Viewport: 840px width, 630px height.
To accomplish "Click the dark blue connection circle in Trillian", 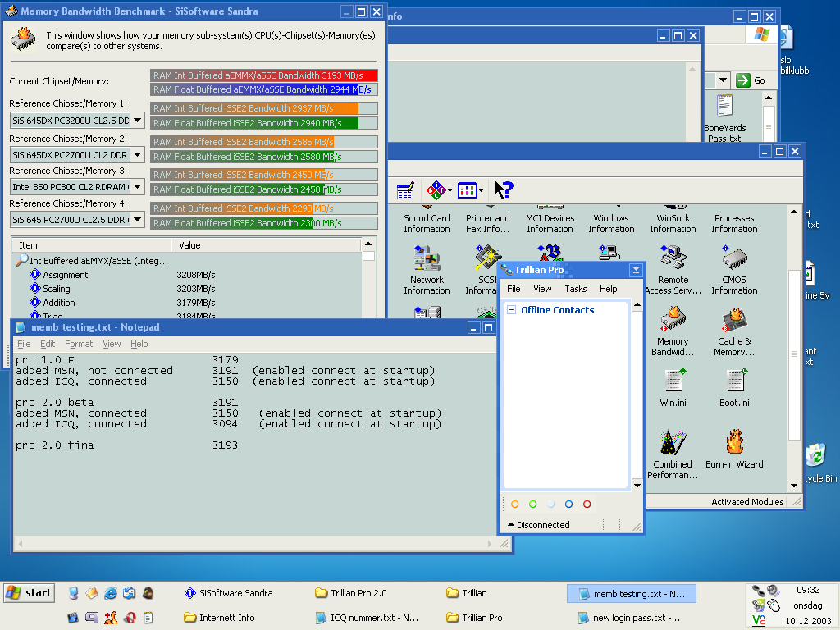I will coord(569,504).
